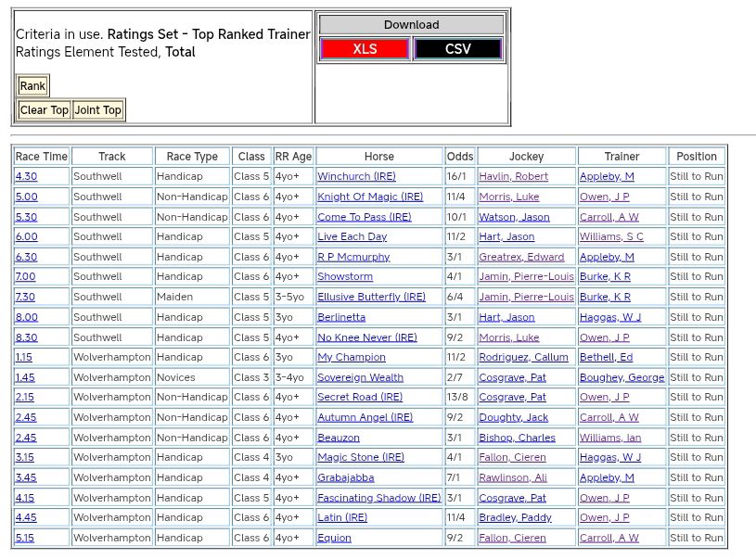
Task: Click the Clear Top button
Action: tap(45, 110)
